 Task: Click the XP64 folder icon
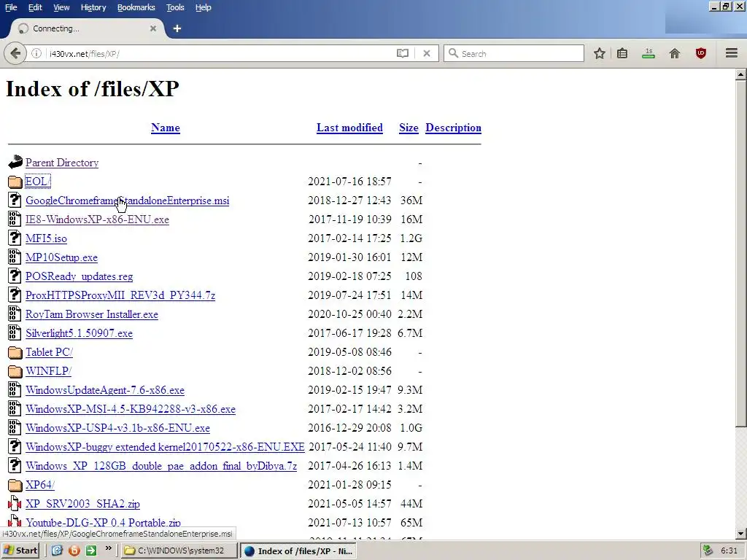[x=15, y=485]
